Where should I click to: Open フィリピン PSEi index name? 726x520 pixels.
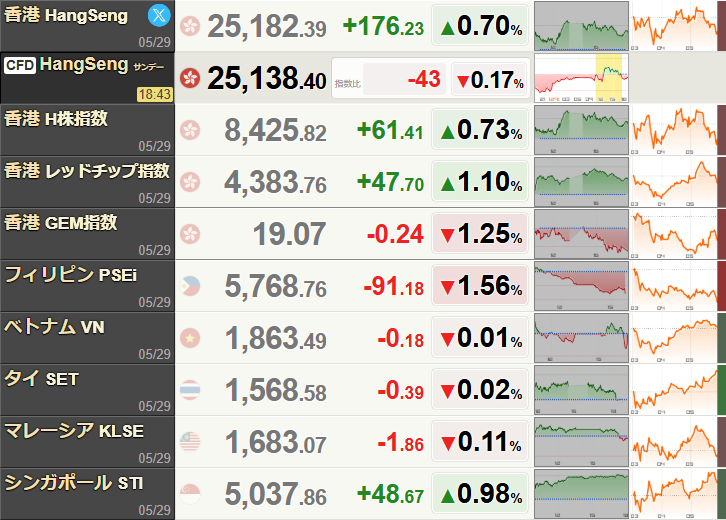coord(71,275)
